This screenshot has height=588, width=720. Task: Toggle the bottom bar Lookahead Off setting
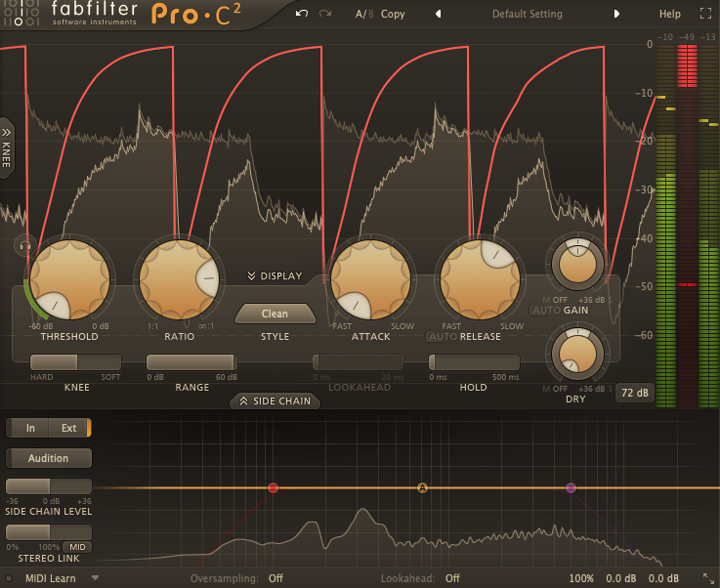[x=452, y=578]
